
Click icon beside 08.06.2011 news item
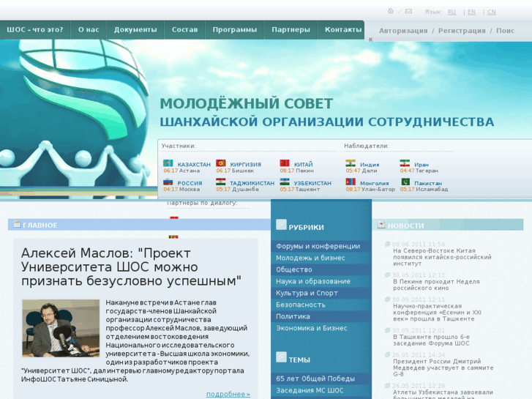click(x=387, y=244)
